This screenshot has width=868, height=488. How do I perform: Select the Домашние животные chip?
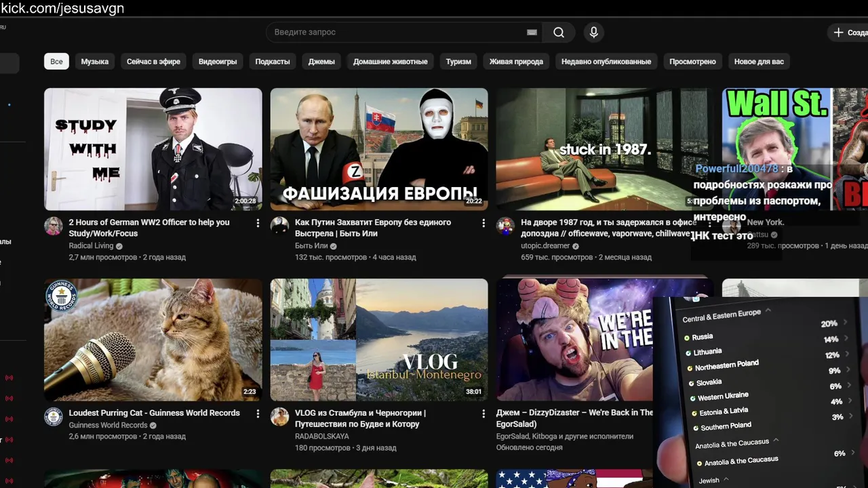pyautogui.click(x=391, y=62)
